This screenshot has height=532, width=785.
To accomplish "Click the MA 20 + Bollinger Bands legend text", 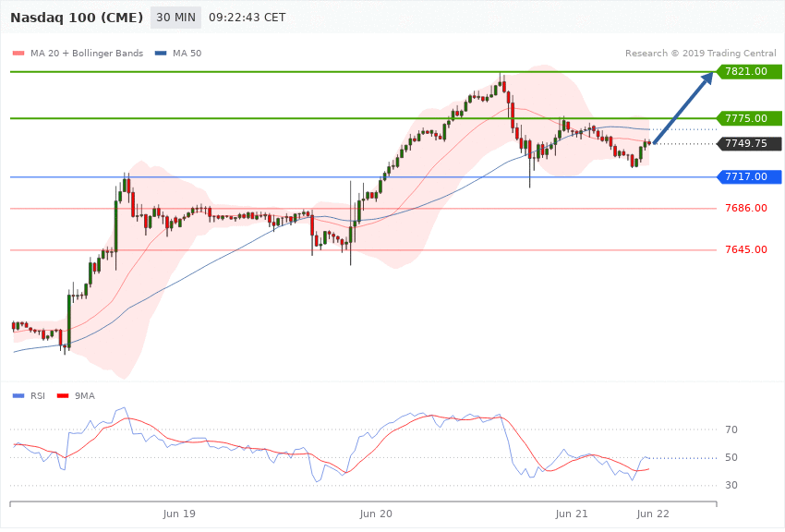I will 87,53.
